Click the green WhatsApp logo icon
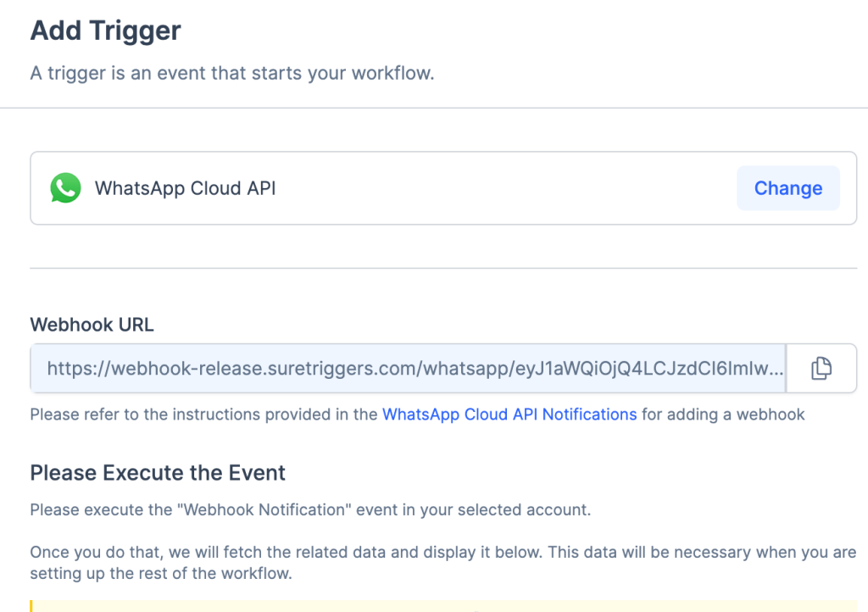Image resolution: width=868 pixels, height=612 pixels. [x=65, y=188]
